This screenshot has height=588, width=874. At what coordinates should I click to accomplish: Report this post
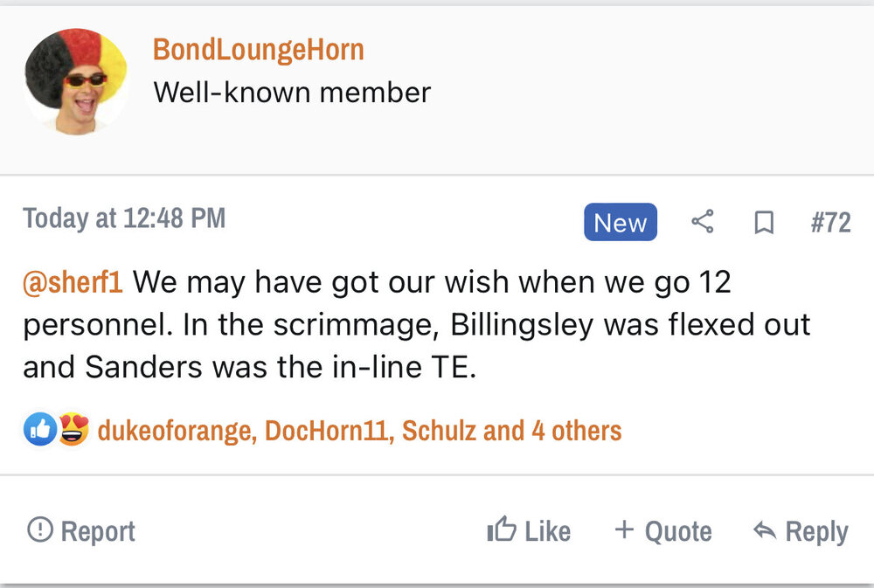tap(81, 531)
